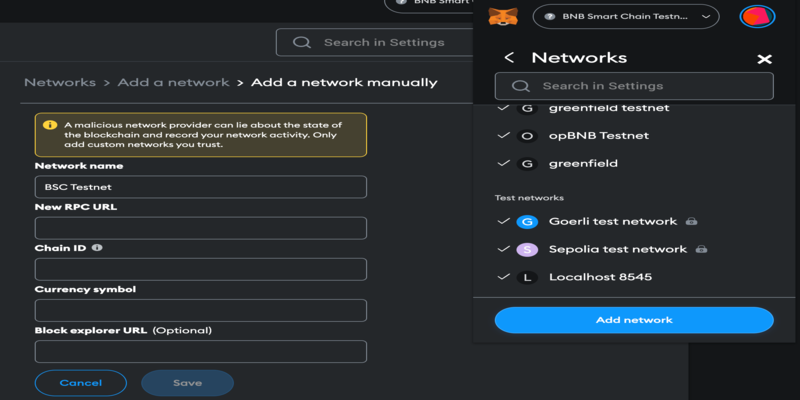Focus the Currency symbol field
Image resolution: width=800 pixels, height=400 pixels.
point(201,310)
